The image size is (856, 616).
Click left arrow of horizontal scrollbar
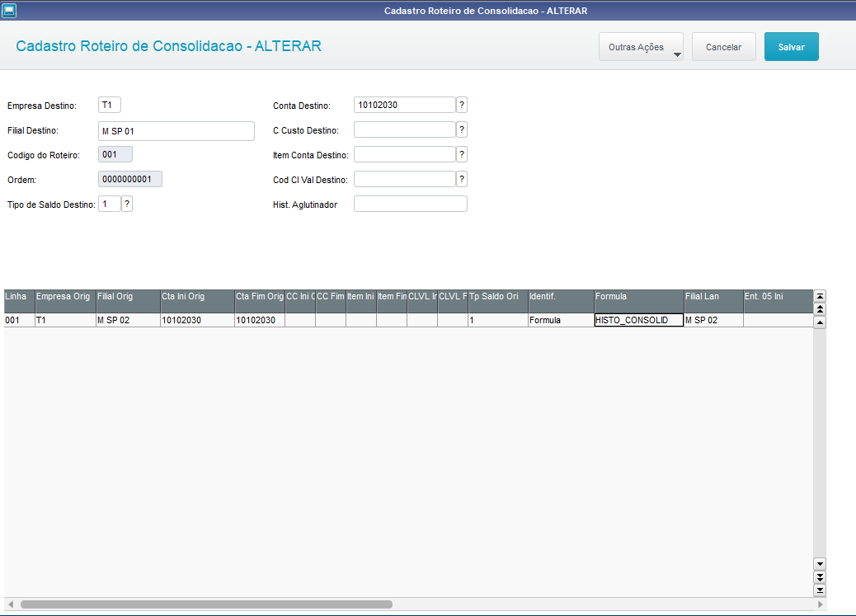pyautogui.click(x=11, y=604)
